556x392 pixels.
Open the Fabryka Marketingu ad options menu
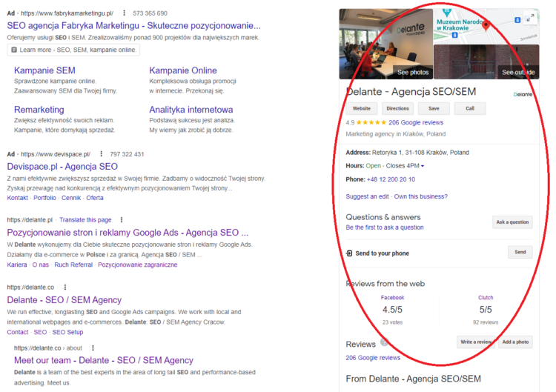pos(124,13)
